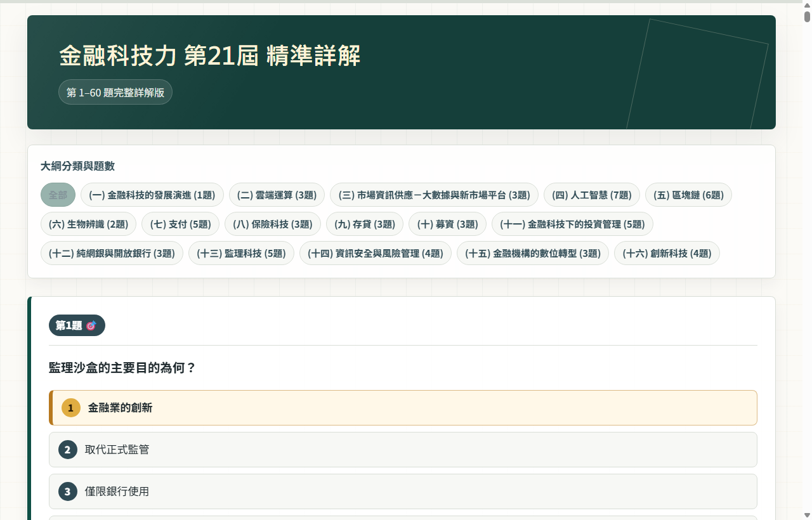Screen dimensions: 812x520
Task: Filter by (三) 市場資訊供應－大數據與新市場平台
Action: click(434, 195)
